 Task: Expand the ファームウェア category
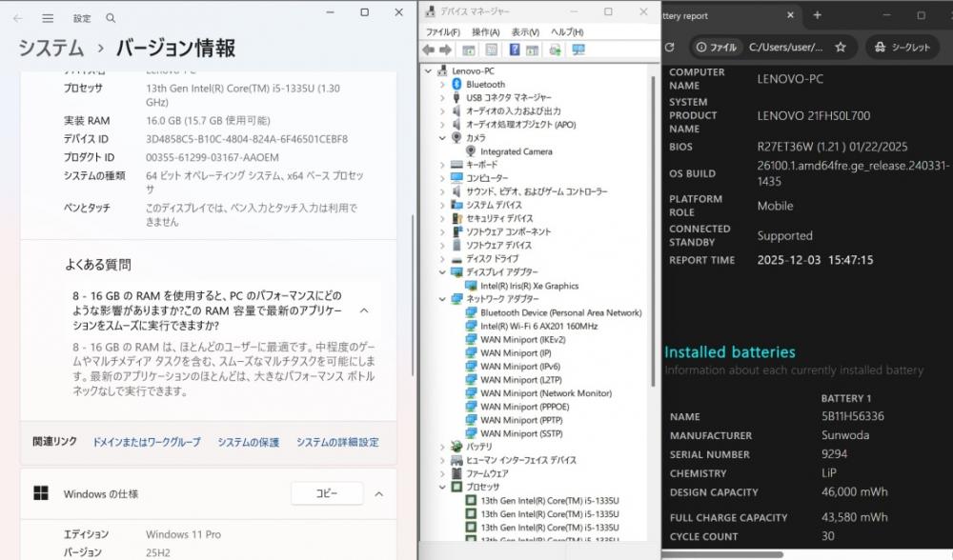(442, 473)
